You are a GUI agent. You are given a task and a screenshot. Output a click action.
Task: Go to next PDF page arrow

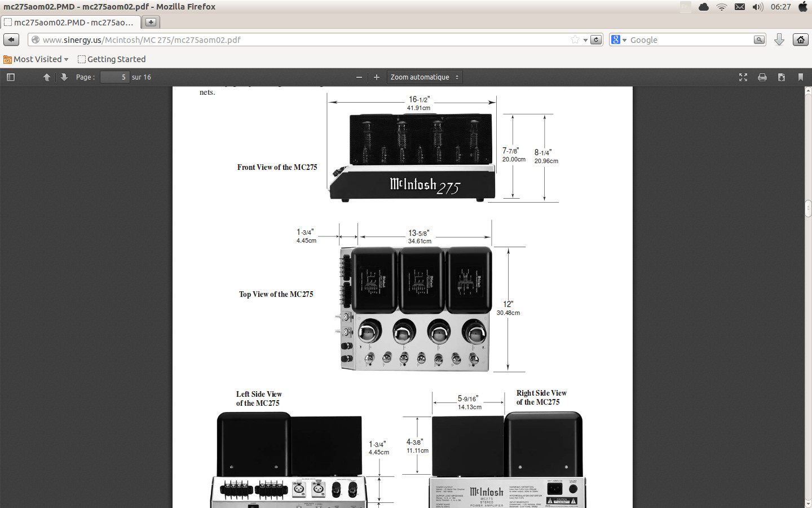pyautogui.click(x=64, y=77)
